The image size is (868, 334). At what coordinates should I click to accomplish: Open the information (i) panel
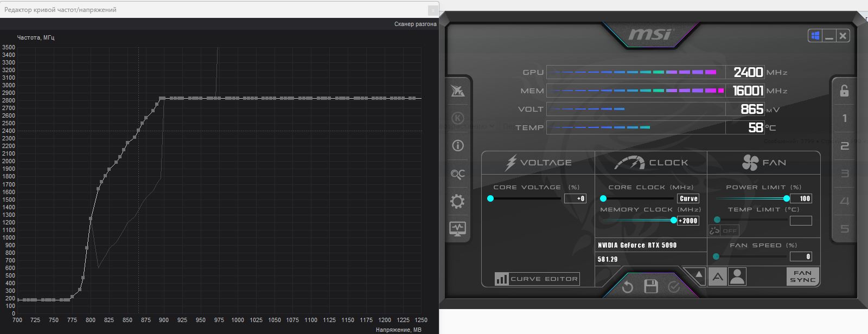(458, 145)
